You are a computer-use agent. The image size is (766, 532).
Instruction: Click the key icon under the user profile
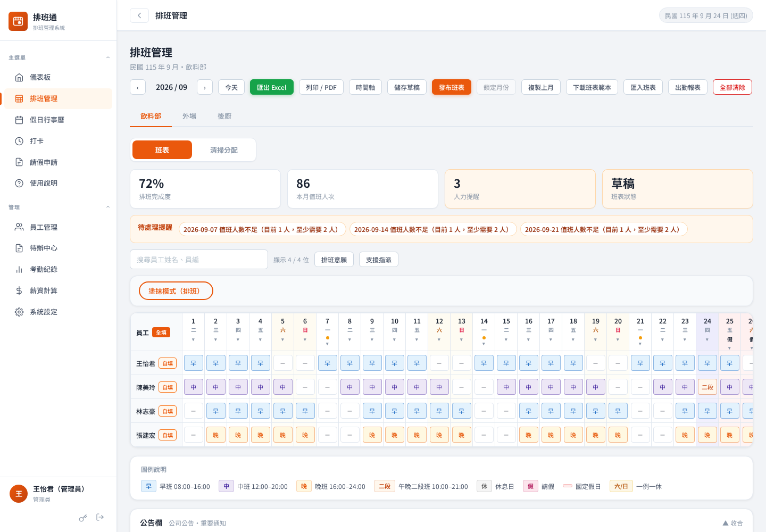(x=83, y=518)
